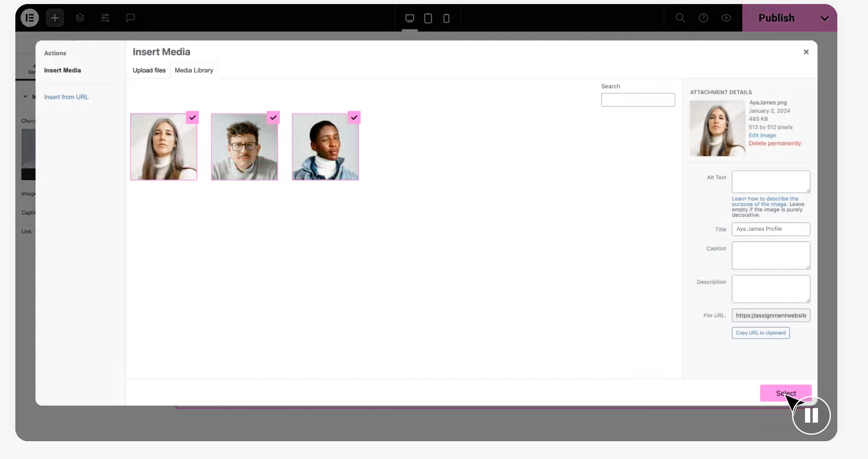Open the notes comment icon
The width and height of the screenshot is (868, 459).
pyautogui.click(x=130, y=18)
